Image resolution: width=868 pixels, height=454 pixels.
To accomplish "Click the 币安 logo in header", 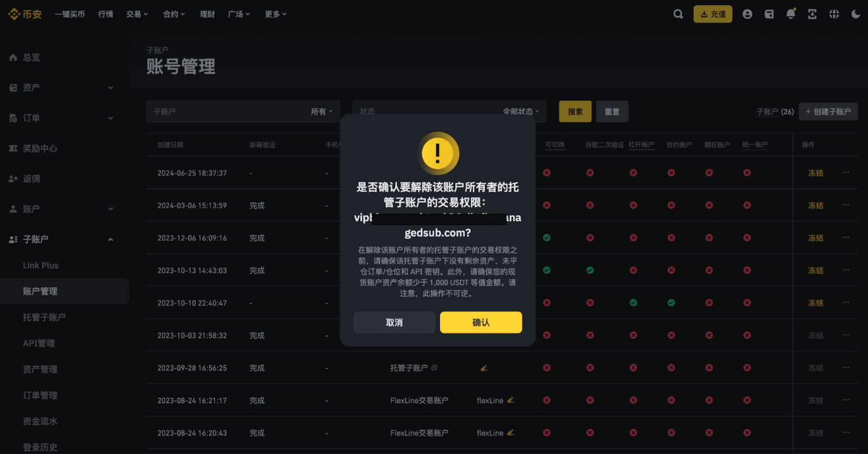I will [x=25, y=14].
